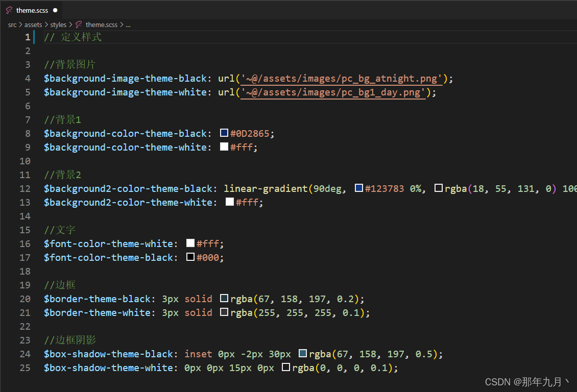Open color swatch on background-color-theme-white line
This screenshot has height=392, width=577.
click(x=224, y=146)
